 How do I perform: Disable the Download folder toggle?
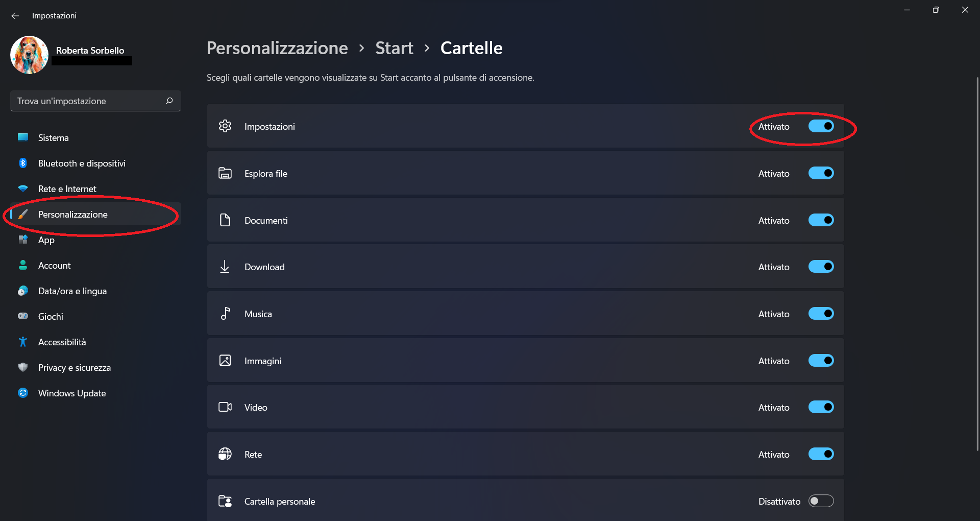821,267
